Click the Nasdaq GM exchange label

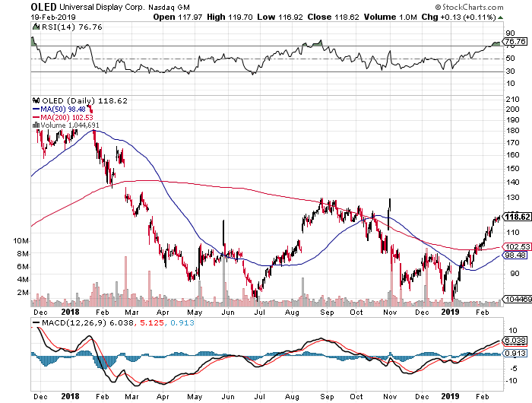click(x=169, y=7)
